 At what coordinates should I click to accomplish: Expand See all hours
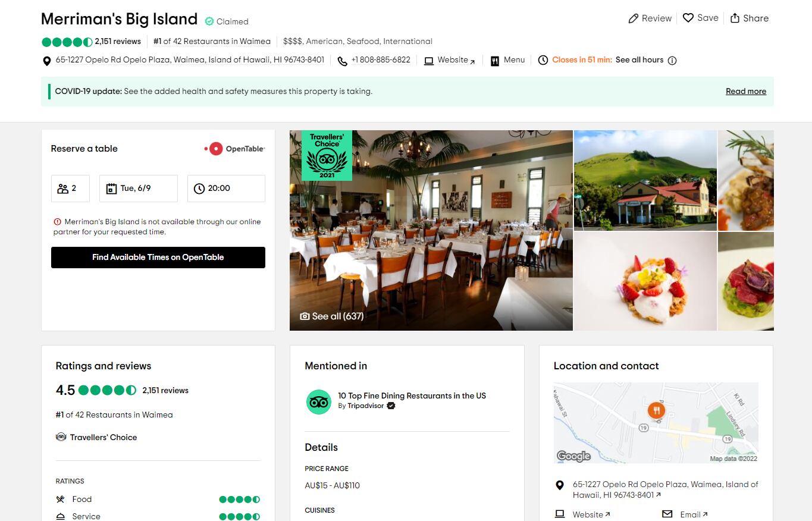coord(639,60)
